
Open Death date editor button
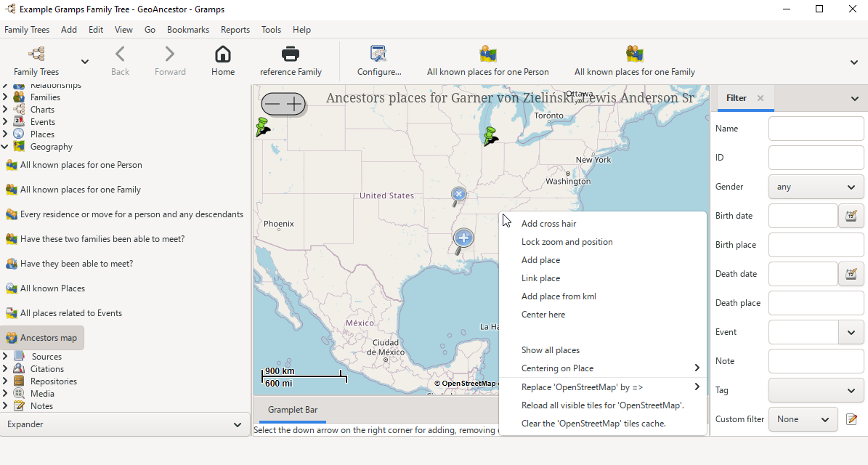tap(851, 274)
